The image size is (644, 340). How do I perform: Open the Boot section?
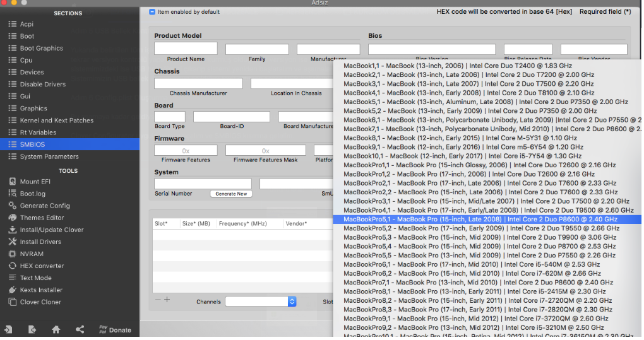pyautogui.click(x=27, y=36)
